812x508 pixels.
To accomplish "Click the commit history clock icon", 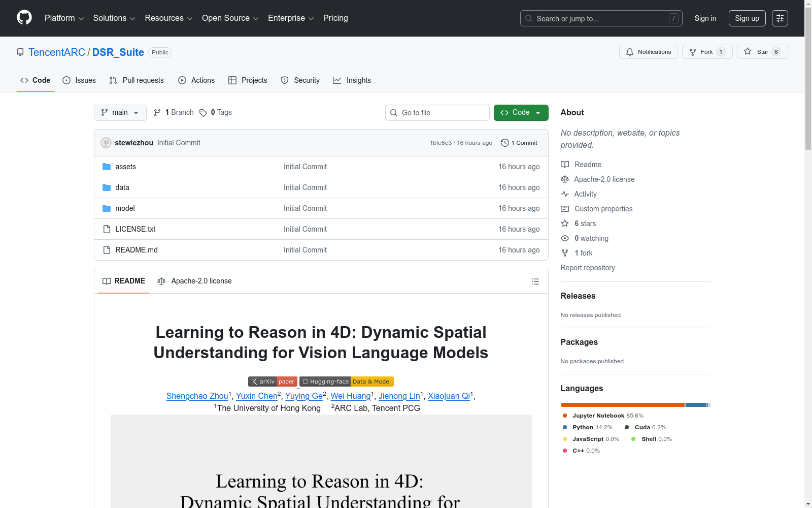I will click(504, 143).
